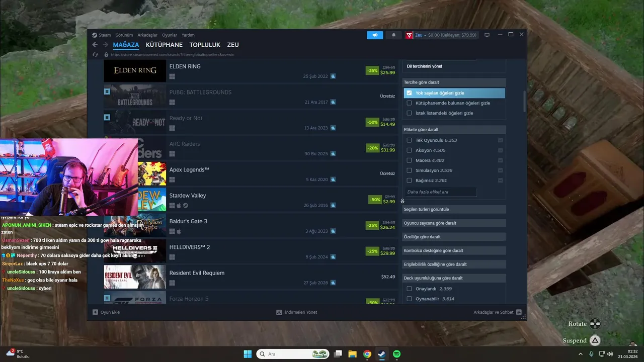Switch to the TOPLULUK tab

tap(205, 45)
